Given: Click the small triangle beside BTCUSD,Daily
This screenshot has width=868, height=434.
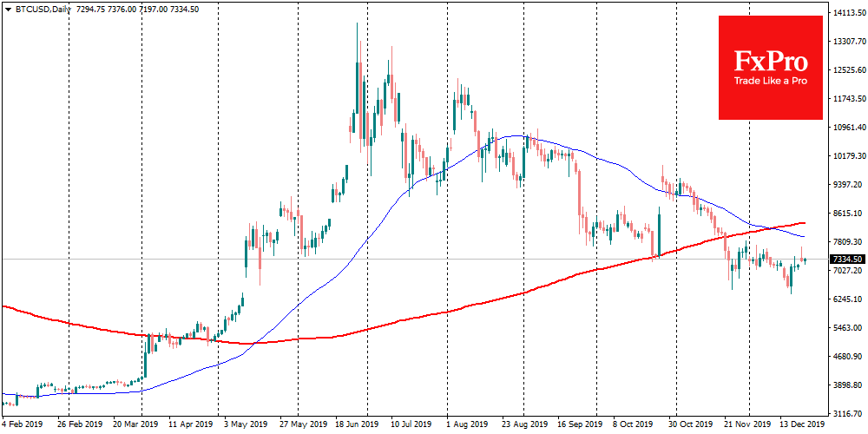Looking at the screenshot, I should pos(7,7).
